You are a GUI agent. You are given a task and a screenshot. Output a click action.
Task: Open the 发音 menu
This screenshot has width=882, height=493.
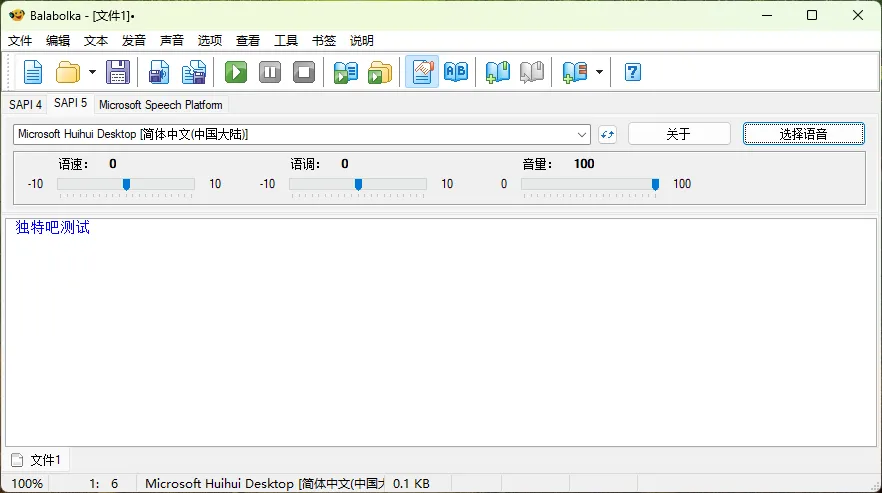(x=134, y=41)
